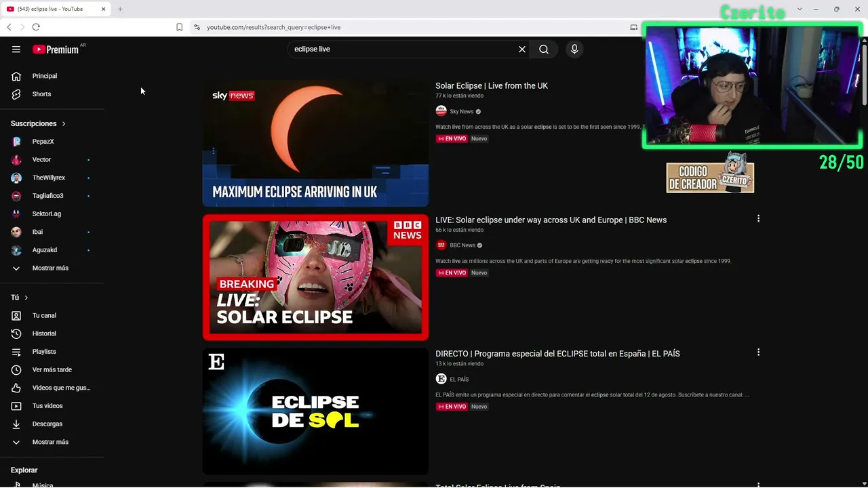
Task: Open 'Ver más tarde' in the sidebar
Action: tap(52, 370)
